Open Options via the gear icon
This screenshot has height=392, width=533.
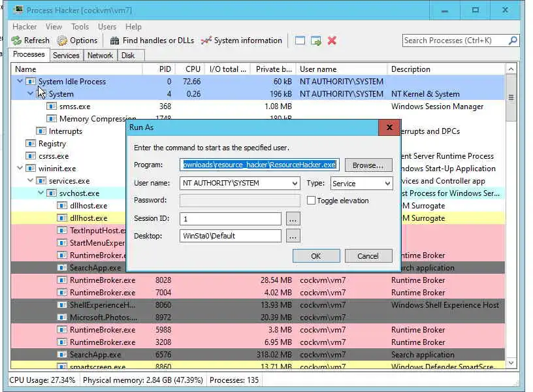[x=62, y=41]
